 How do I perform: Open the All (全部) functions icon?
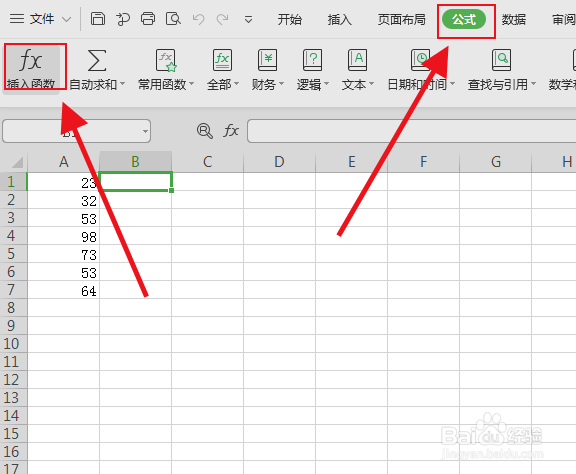(222, 60)
